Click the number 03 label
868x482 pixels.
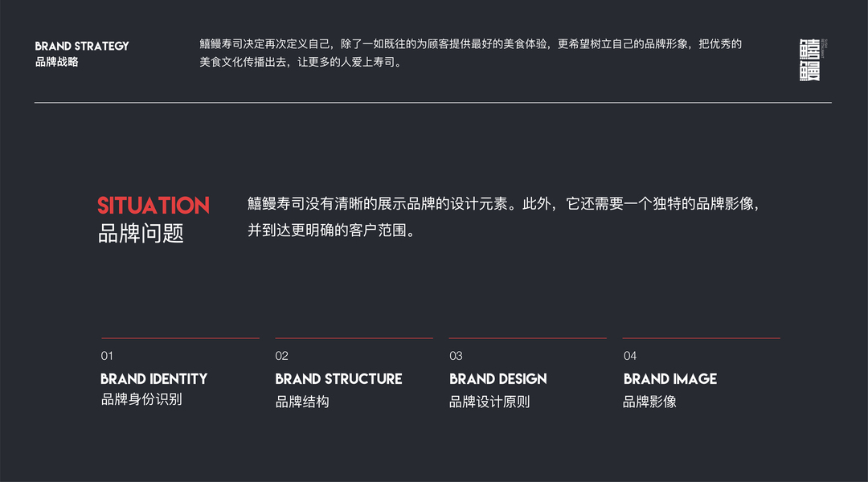(456, 356)
